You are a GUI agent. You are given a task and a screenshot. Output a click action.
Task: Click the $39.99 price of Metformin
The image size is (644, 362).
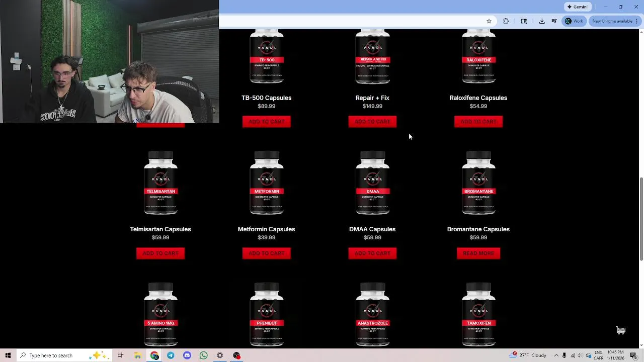tap(266, 238)
